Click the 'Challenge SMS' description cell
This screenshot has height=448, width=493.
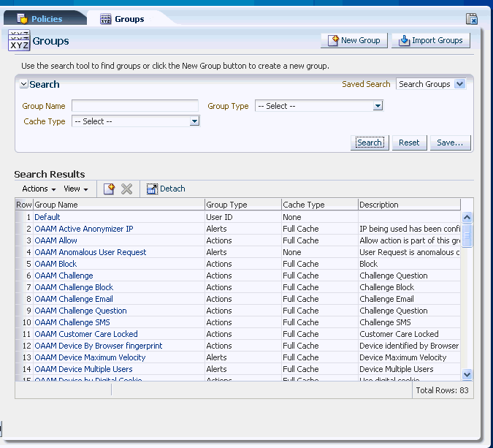click(409, 322)
